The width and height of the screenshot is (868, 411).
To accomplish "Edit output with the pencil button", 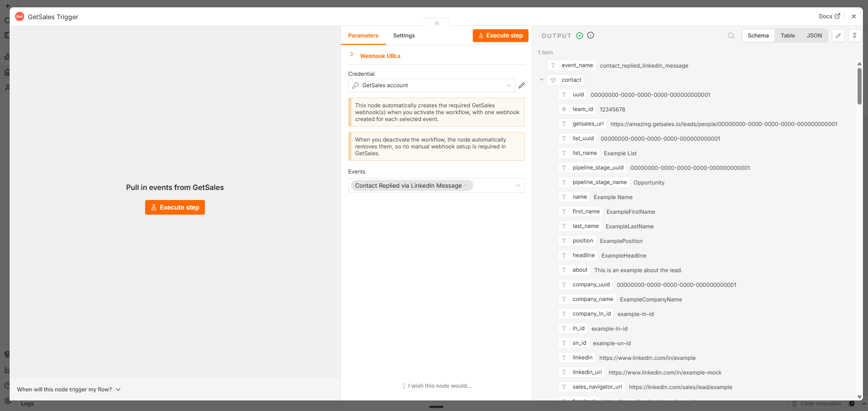I will [x=838, y=36].
